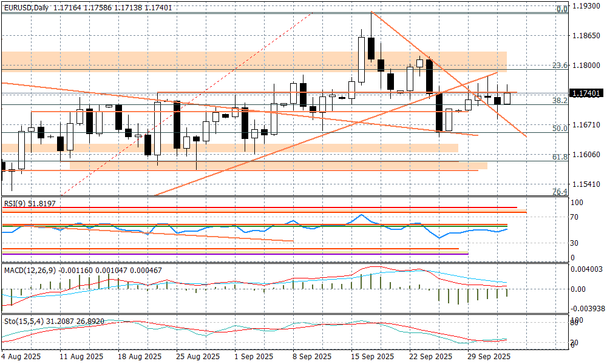This screenshot has height=364, width=607.
Task: Select the 61.8 Fibonacci level label
Action: (560, 157)
